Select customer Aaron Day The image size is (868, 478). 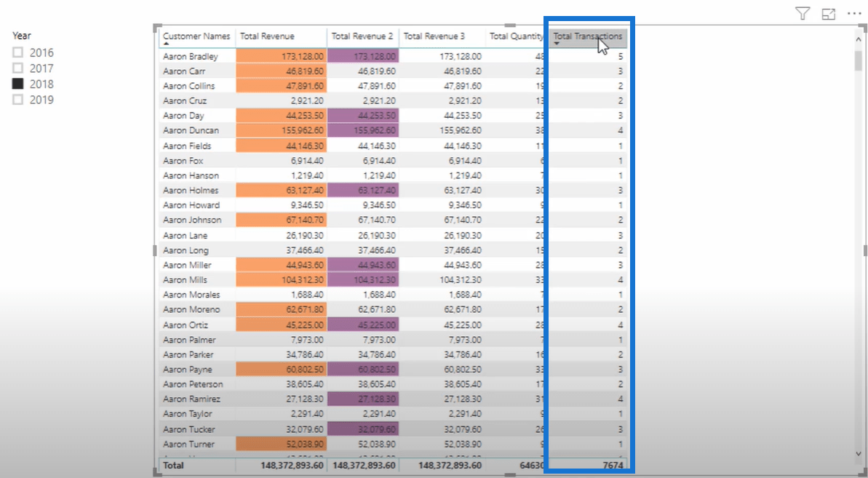(x=183, y=116)
